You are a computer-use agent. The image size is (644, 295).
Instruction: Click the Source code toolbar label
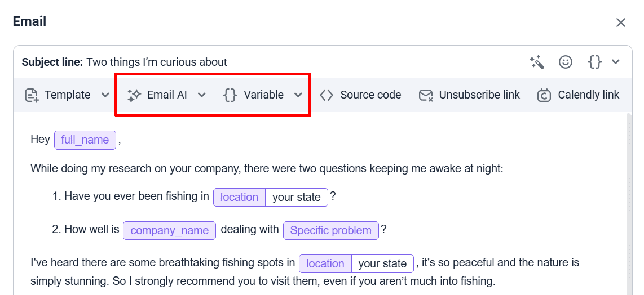[370, 95]
